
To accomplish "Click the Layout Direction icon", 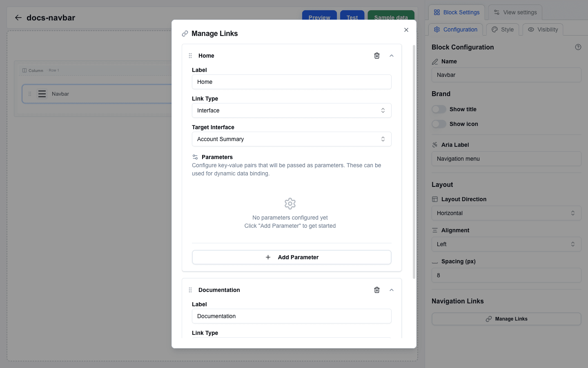I will click(x=435, y=199).
